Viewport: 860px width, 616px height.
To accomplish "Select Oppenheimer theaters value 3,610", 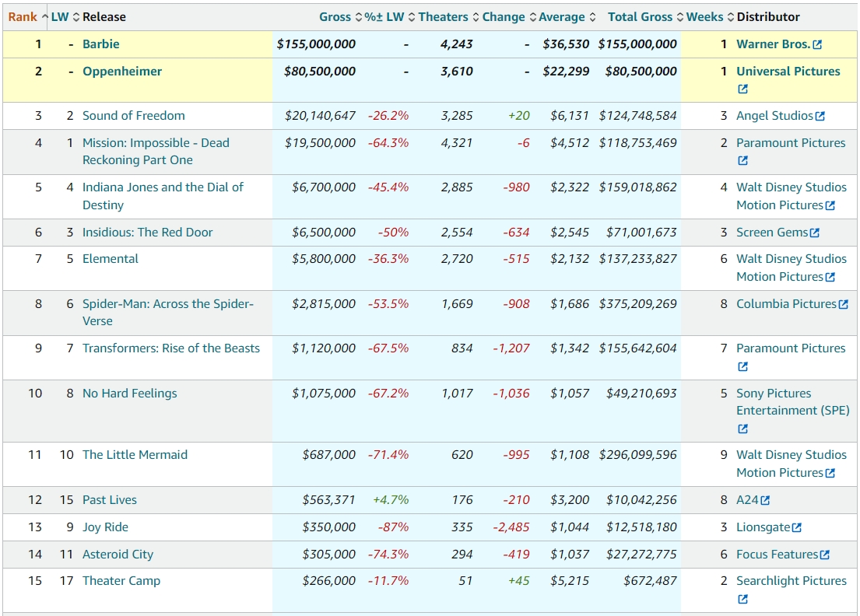I will [x=457, y=72].
